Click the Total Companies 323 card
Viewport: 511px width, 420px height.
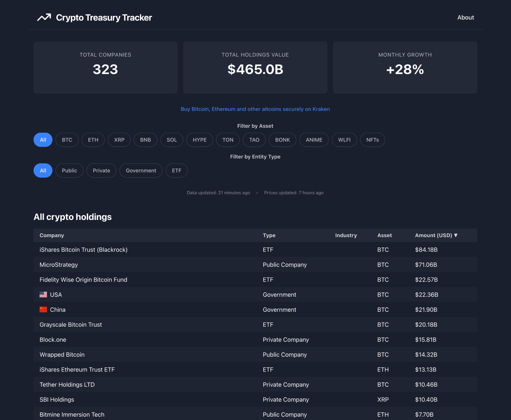tap(105, 67)
